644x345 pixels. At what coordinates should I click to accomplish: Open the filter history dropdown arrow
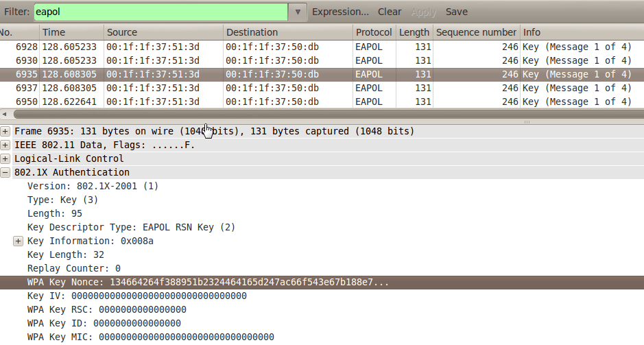point(298,12)
